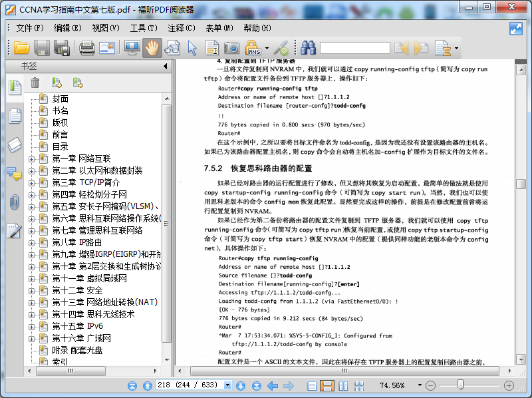Open the 编辑(E) menu

pos(68,28)
